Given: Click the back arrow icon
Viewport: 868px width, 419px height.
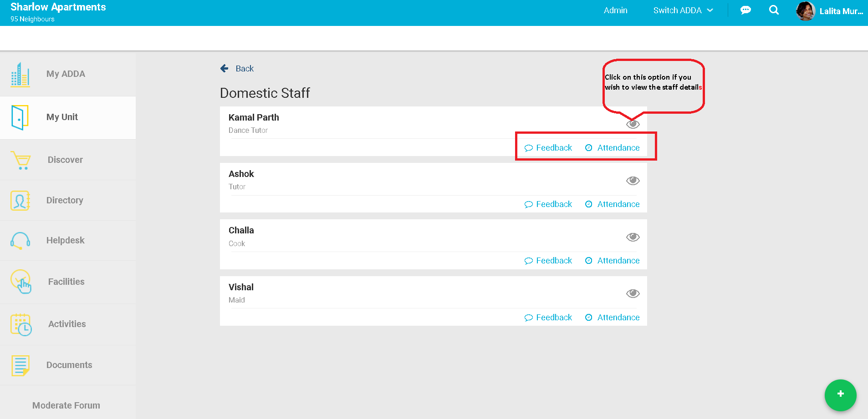Looking at the screenshot, I should click(225, 68).
